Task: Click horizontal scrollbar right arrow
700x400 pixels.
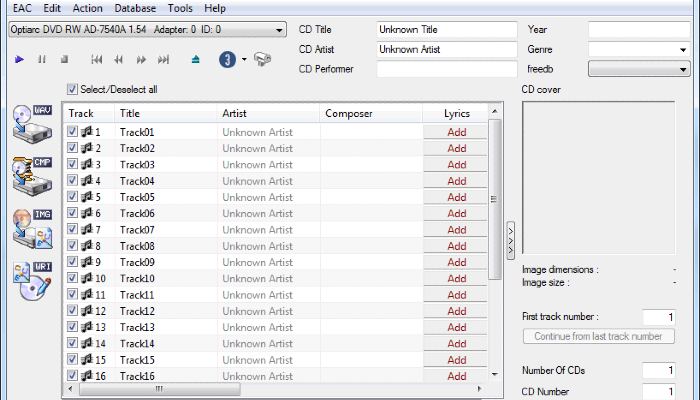Action: pyautogui.click(x=479, y=389)
